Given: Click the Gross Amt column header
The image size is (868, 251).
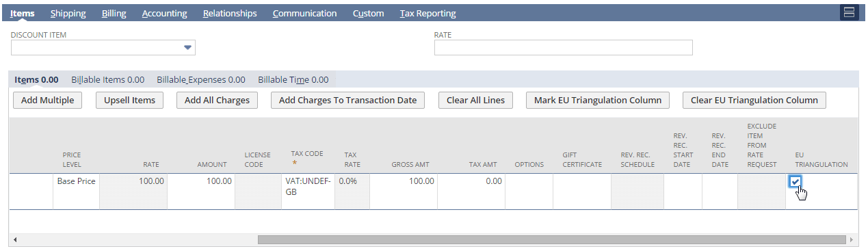Looking at the screenshot, I should click(x=410, y=164).
